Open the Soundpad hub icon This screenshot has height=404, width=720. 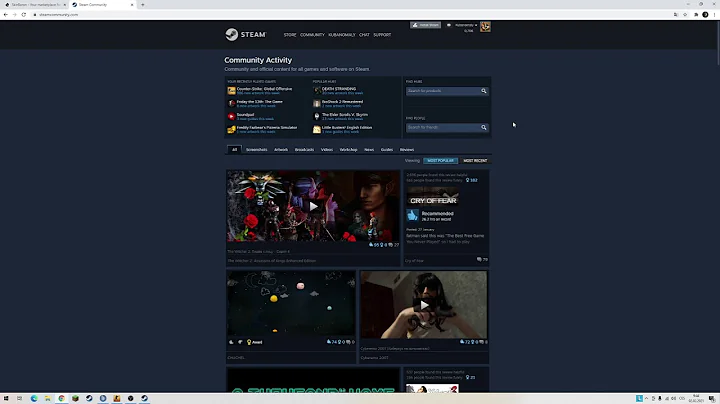(x=231, y=116)
